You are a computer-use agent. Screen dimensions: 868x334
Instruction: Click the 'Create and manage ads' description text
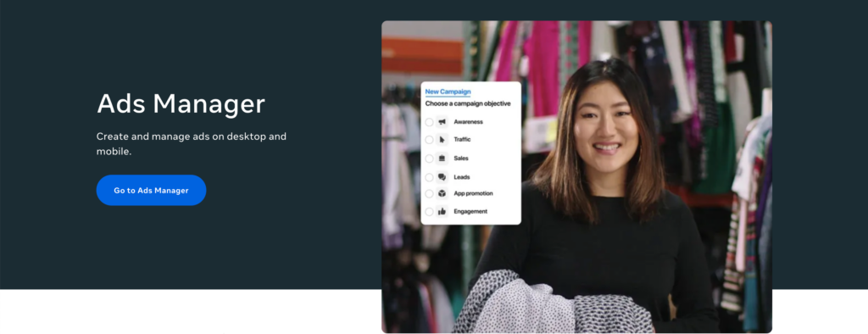pyautogui.click(x=192, y=143)
